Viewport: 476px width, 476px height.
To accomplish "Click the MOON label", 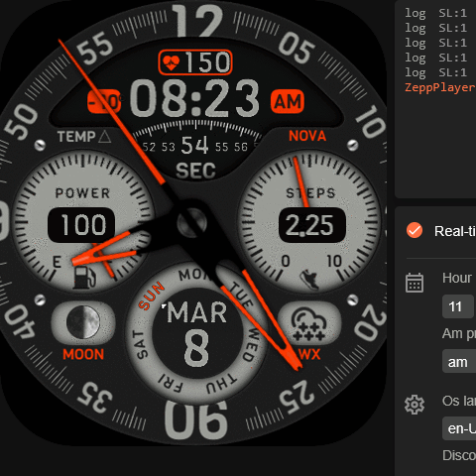I will click(83, 354).
